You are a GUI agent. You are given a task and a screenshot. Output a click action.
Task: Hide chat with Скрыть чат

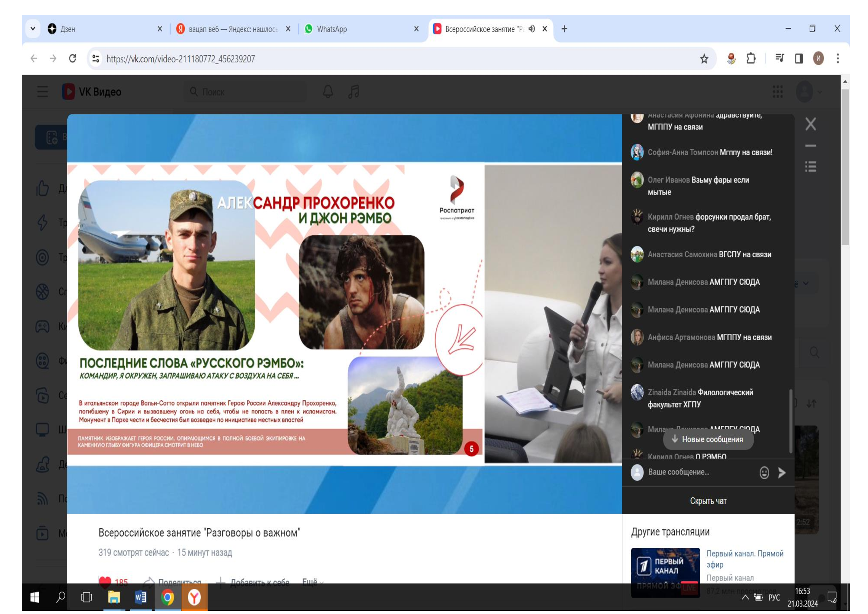[708, 501]
